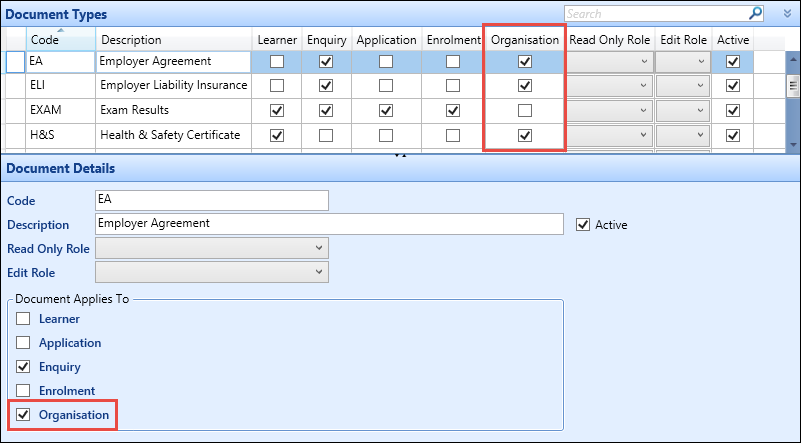Select Health & Safety Certificate description cell

point(174,135)
